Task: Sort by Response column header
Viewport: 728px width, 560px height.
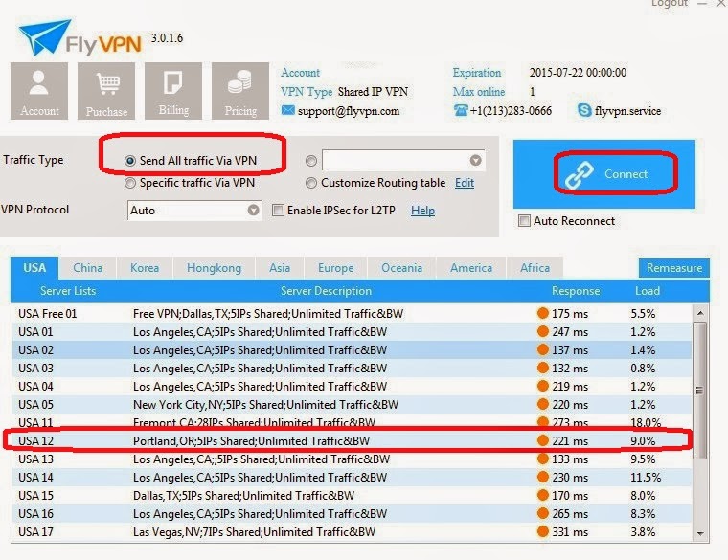Action: click(x=576, y=291)
